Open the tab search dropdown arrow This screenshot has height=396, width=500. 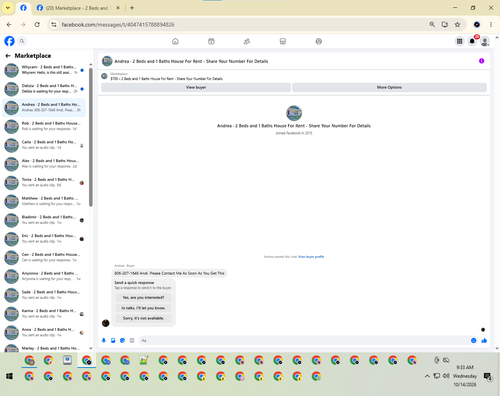point(8,8)
